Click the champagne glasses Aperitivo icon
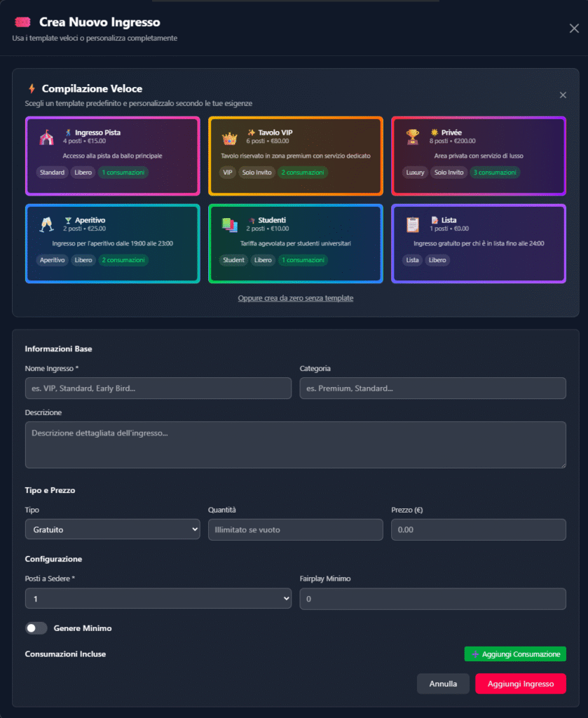 pyautogui.click(x=46, y=224)
